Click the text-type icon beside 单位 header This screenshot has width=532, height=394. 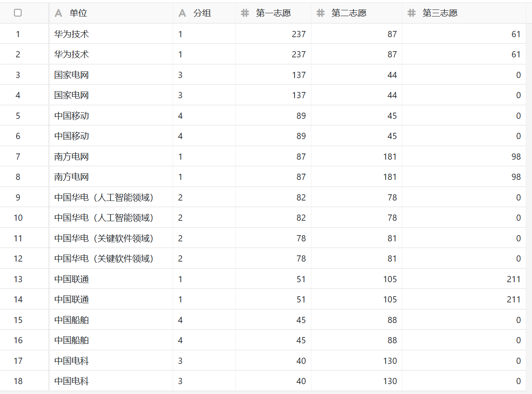pyautogui.click(x=59, y=13)
